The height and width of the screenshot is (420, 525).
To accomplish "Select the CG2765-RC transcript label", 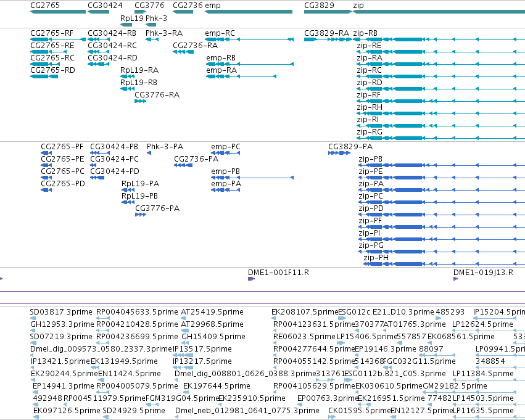I will 52,58.
